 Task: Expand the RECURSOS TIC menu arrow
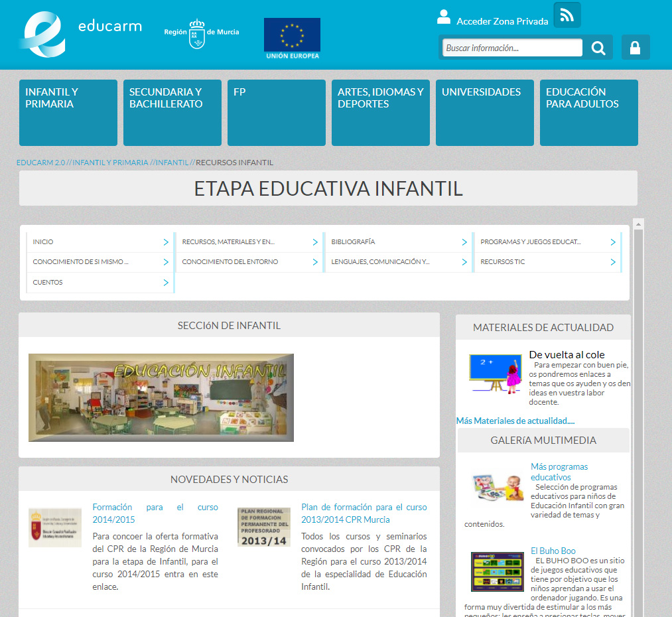613,262
